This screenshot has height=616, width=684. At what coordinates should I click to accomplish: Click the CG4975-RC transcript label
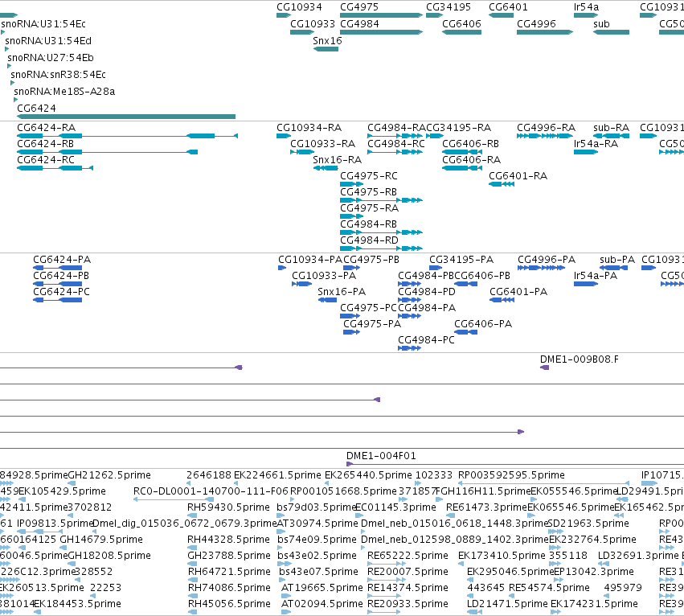click(x=369, y=176)
